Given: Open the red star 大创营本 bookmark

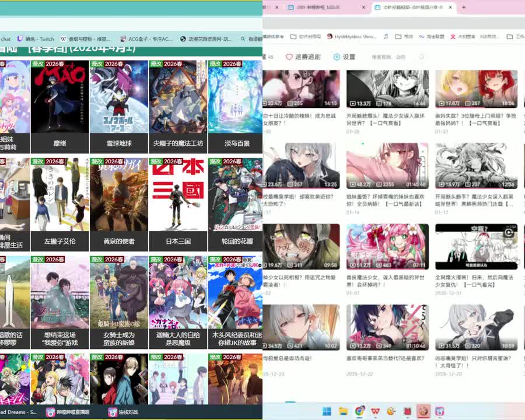Looking at the screenshot, I should [x=463, y=37].
